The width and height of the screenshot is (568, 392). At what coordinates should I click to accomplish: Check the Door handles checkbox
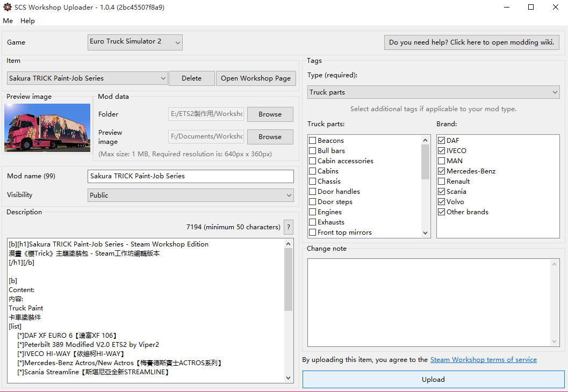[x=313, y=192]
